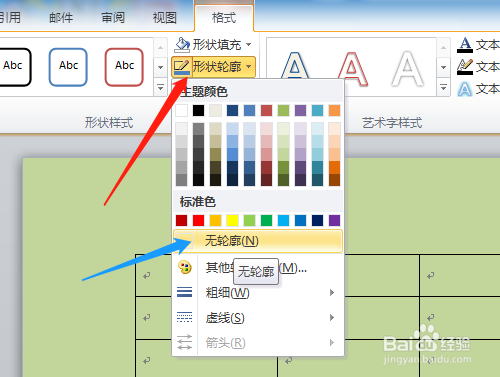
Task: Click the dashed line style icon
Action: coord(184,317)
